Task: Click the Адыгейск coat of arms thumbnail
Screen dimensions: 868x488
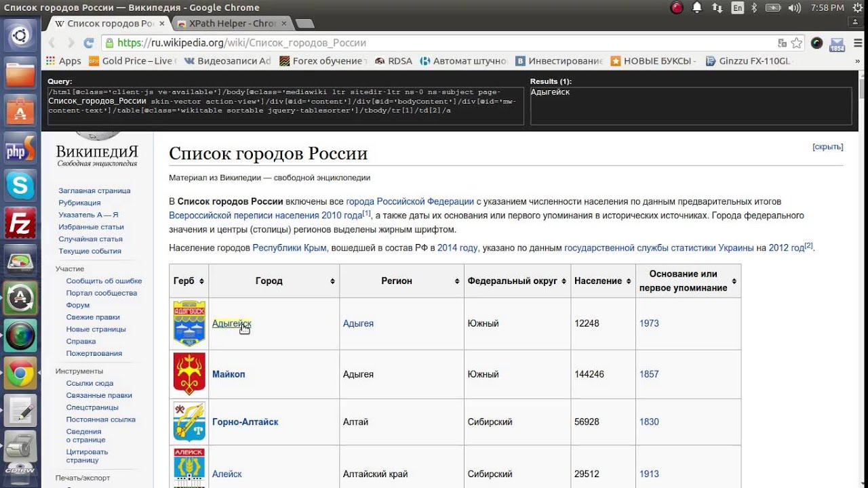Action: [x=189, y=323]
